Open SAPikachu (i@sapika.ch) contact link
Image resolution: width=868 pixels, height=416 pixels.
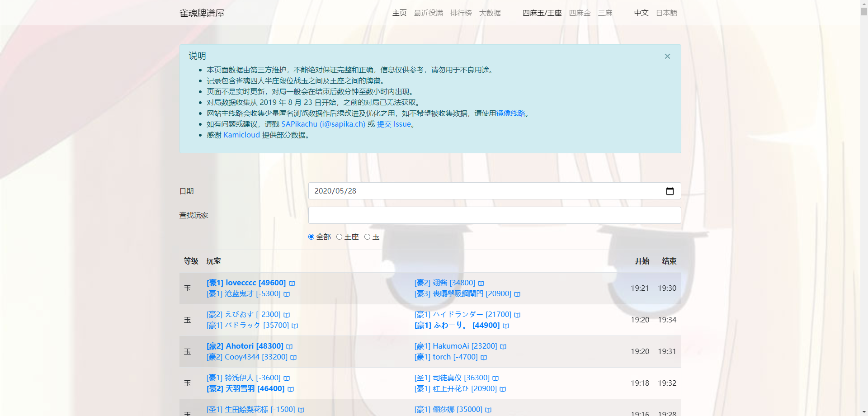(x=323, y=124)
